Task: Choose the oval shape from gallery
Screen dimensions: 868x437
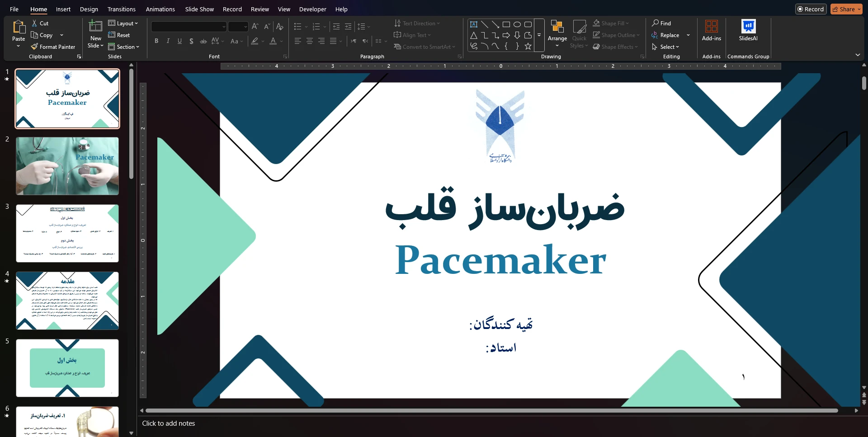Action: (x=517, y=24)
